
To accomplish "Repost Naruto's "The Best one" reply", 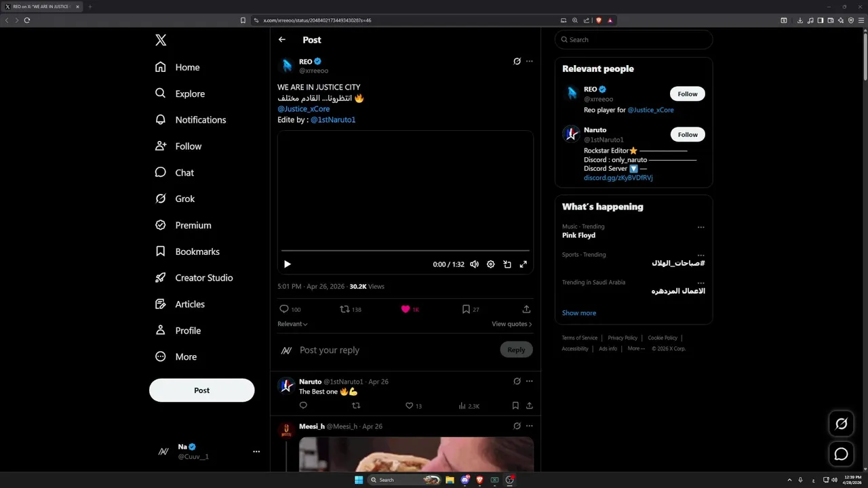I will coord(356,406).
